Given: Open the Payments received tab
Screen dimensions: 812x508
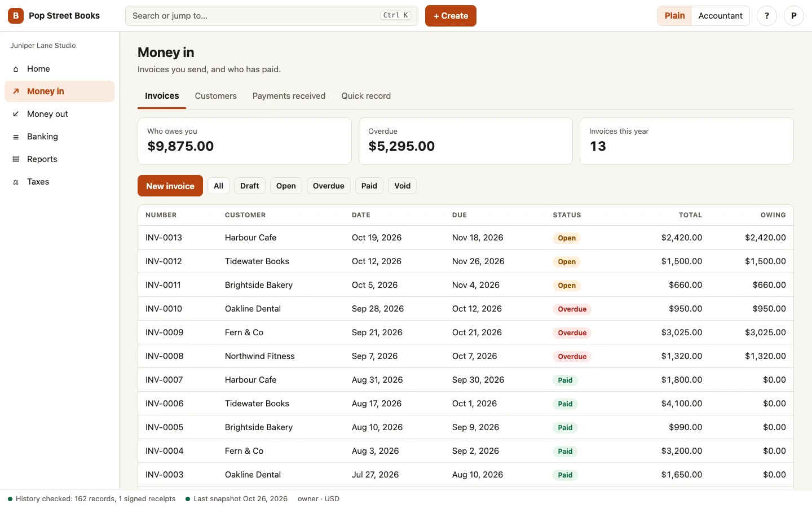Looking at the screenshot, I should tap(289, 96).
